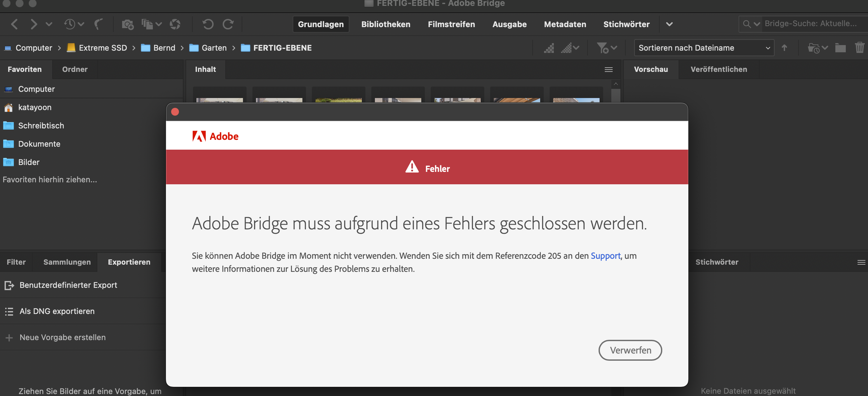
Task: Click the boomerang return icon in toolbar
Action: tap(98, 24)
